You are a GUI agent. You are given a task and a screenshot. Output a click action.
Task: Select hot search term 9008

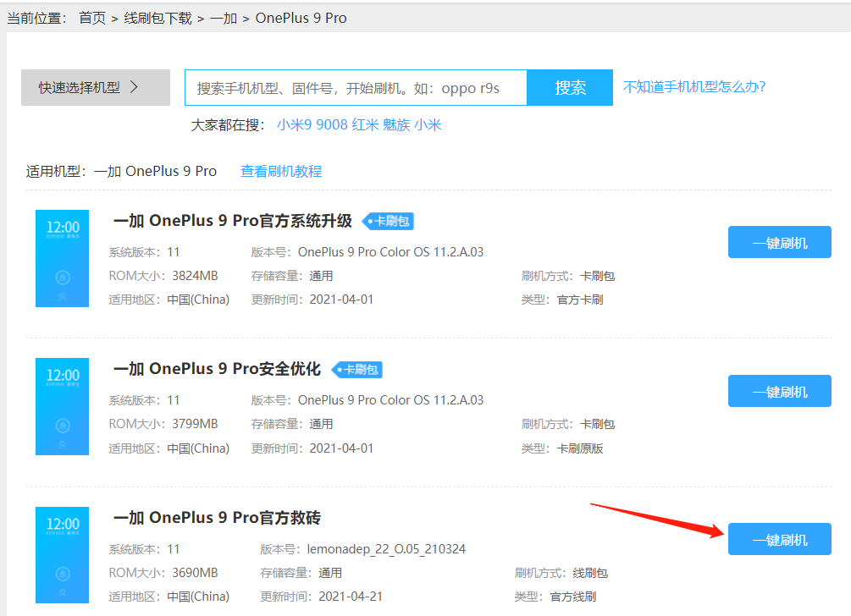(x=332, y=124)
